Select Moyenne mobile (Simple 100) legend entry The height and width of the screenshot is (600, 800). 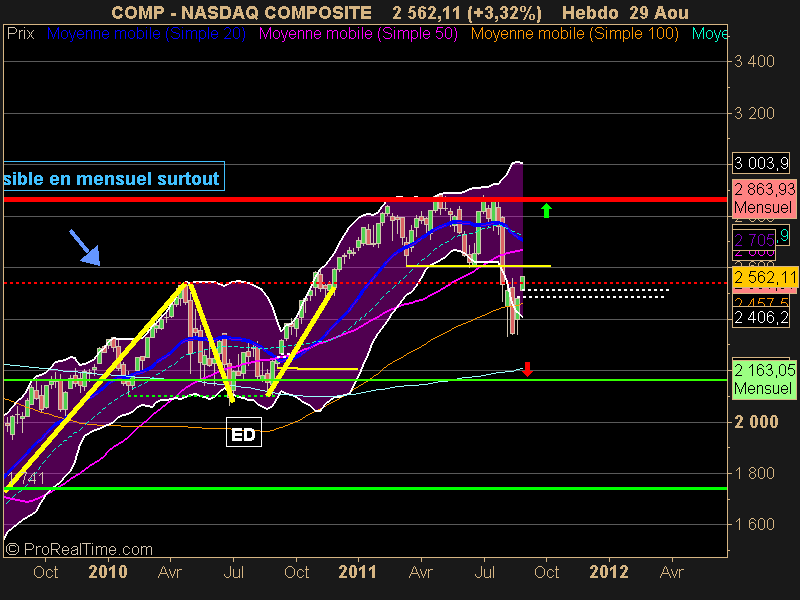[574, 34]
